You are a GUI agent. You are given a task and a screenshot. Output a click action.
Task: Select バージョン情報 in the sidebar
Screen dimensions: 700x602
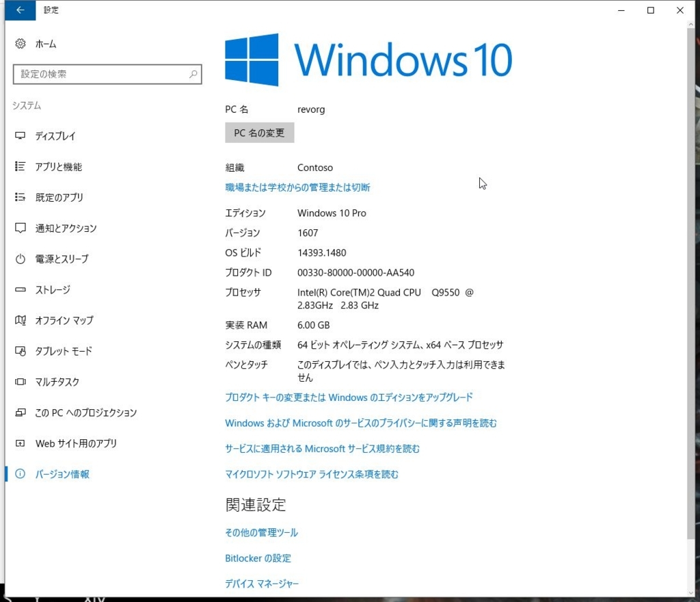click(62, 474)
